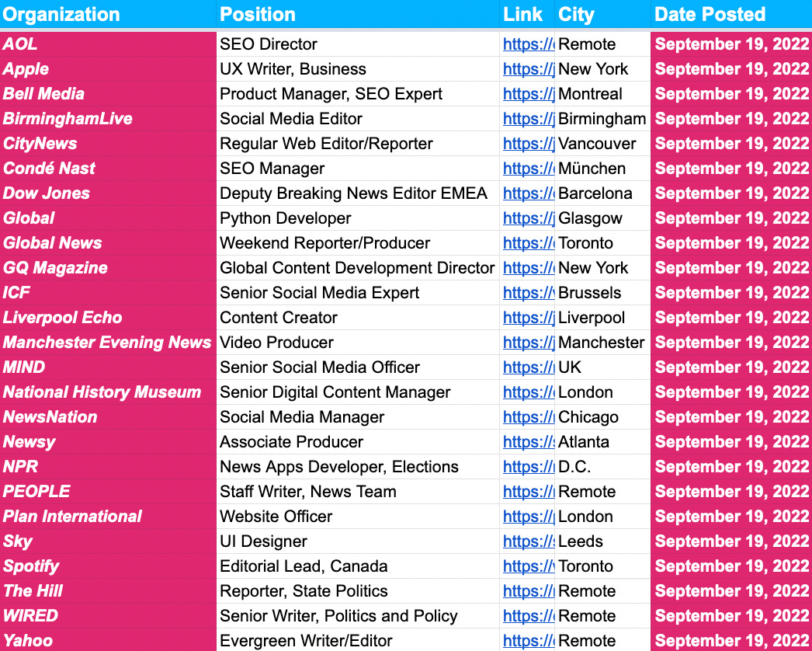This screenshot has width=812, height=651.
Task: Select the Manchester Evening News cell
Action: [108, 343]
